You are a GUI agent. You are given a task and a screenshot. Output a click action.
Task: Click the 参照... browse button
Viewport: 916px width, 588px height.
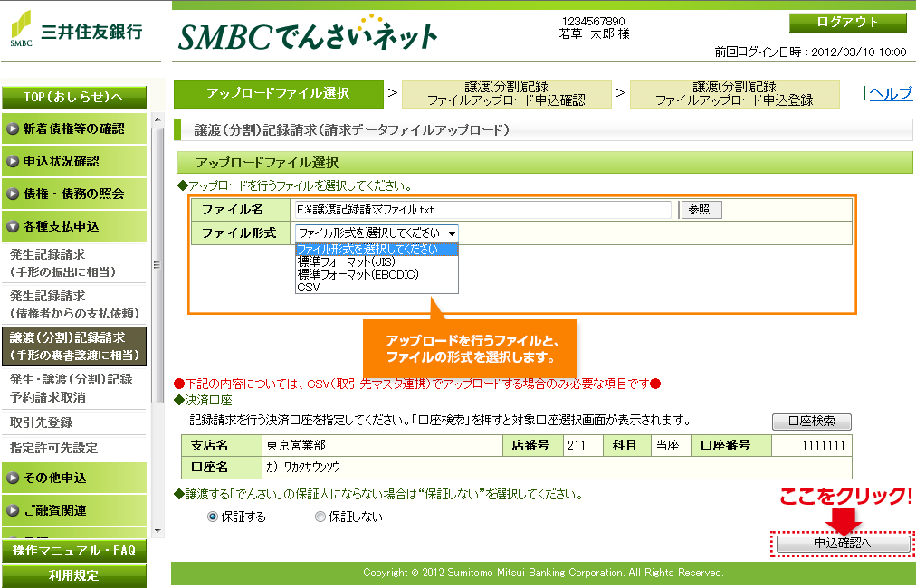pyautogui.click(x=702, y=210)
